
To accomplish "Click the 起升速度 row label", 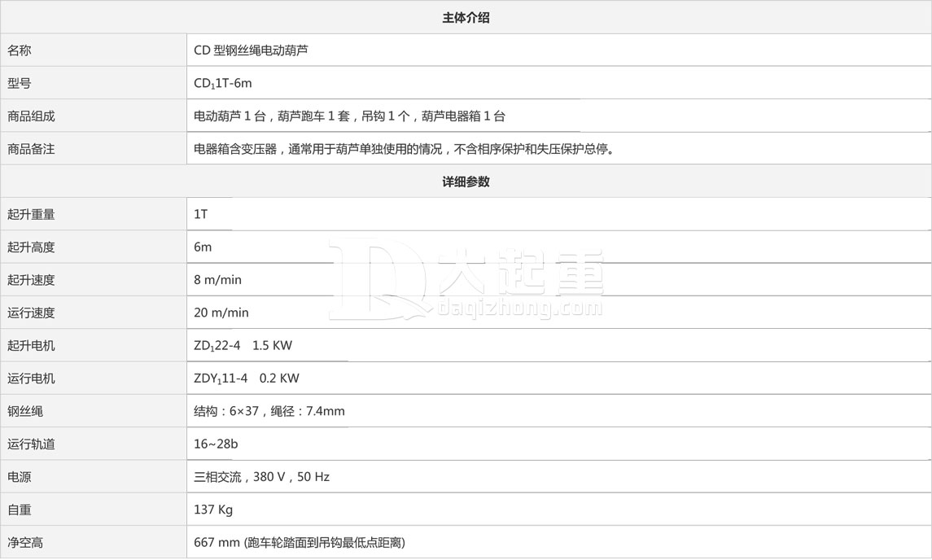I will [x=31, y=280].
